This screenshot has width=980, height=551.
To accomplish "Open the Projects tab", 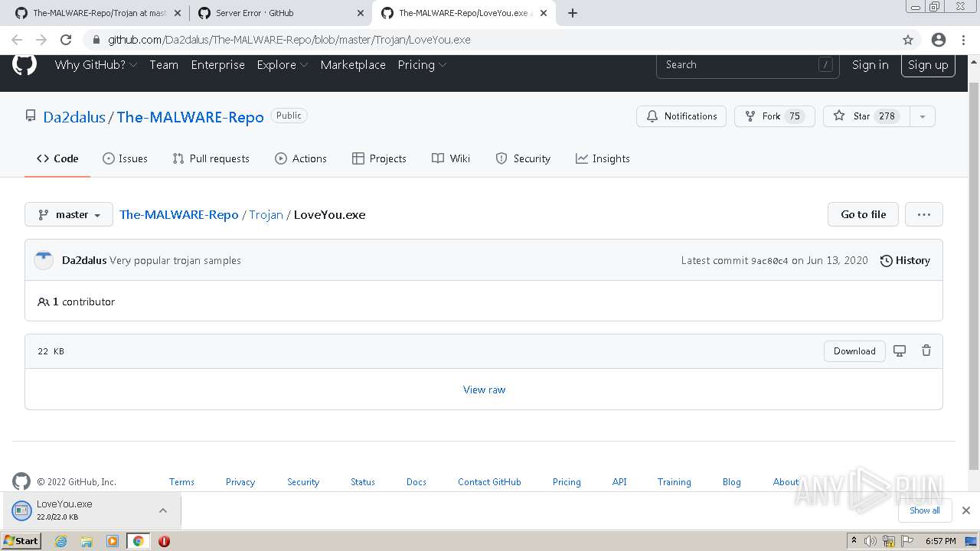I will pos(379,158).
